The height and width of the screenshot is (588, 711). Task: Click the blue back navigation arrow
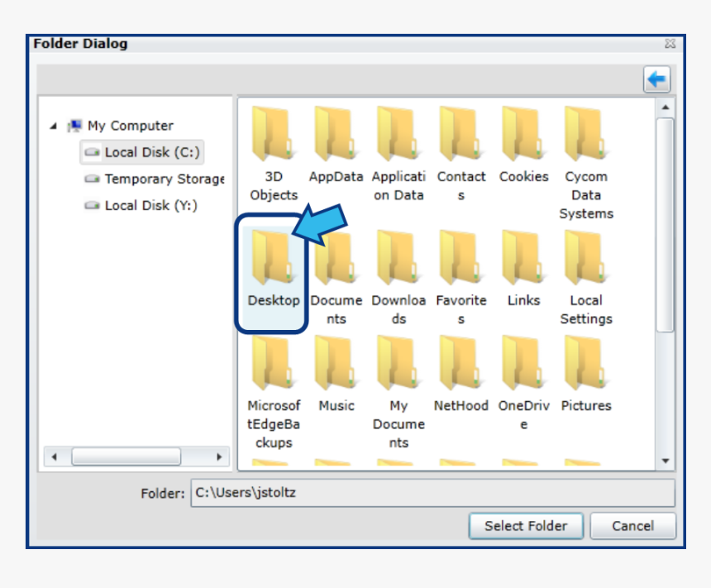(x=656, y=79)
